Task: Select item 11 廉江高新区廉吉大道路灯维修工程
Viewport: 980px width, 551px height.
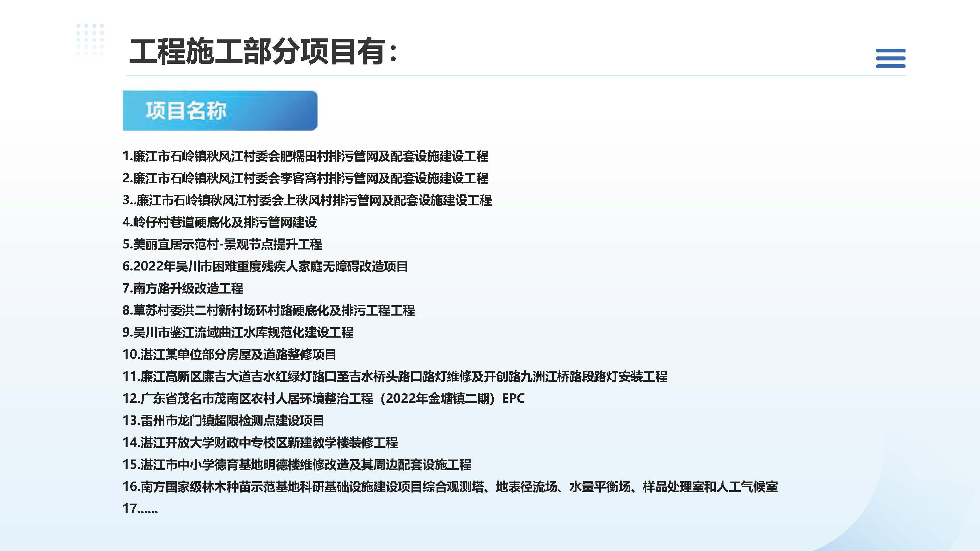Action: [395, 376]
